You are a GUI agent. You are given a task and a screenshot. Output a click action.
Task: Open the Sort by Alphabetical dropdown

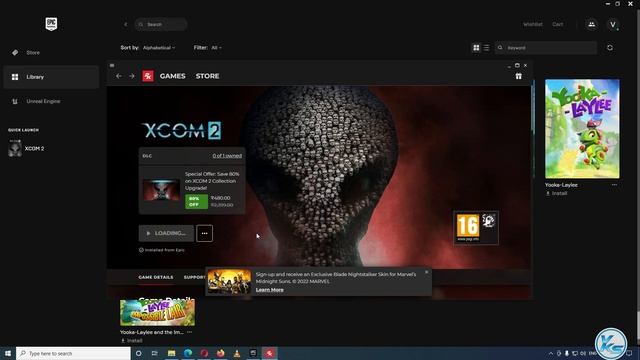(x=159, y=48)
